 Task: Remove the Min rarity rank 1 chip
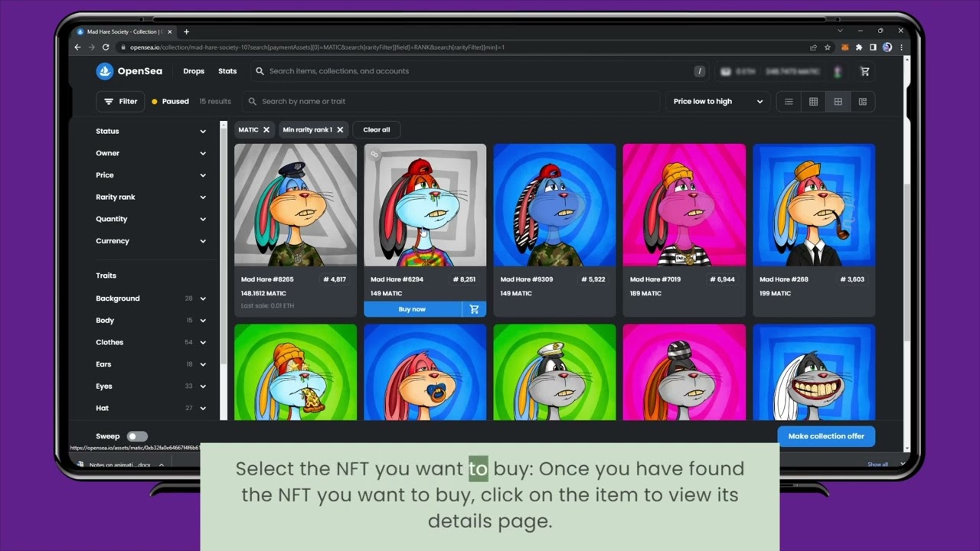(340, 130)
